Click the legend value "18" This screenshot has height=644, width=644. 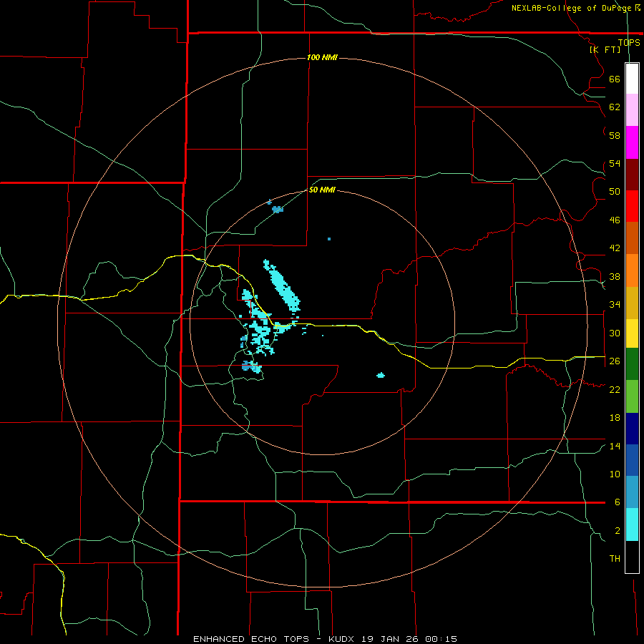click(615, 418)
